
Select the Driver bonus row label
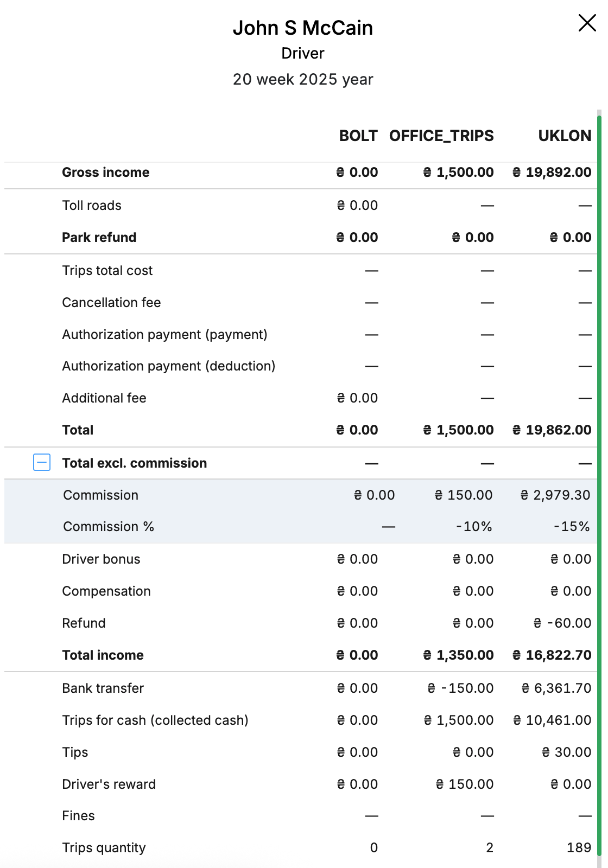pos(102,559)
